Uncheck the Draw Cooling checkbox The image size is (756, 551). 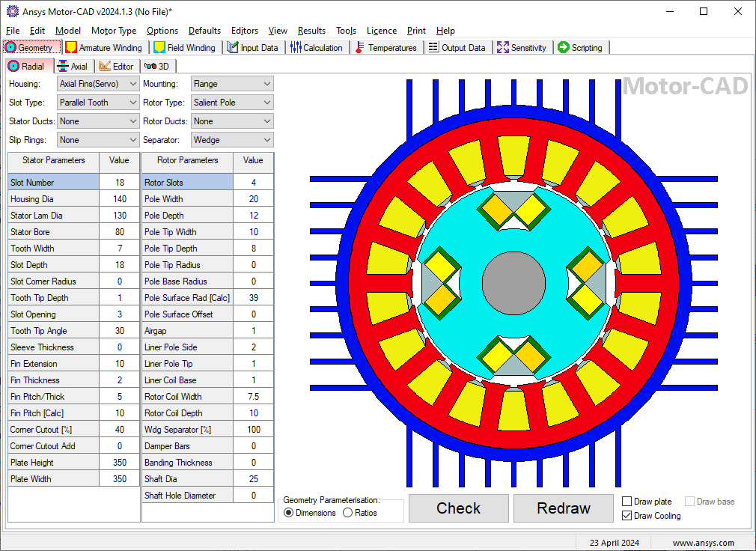627,516
